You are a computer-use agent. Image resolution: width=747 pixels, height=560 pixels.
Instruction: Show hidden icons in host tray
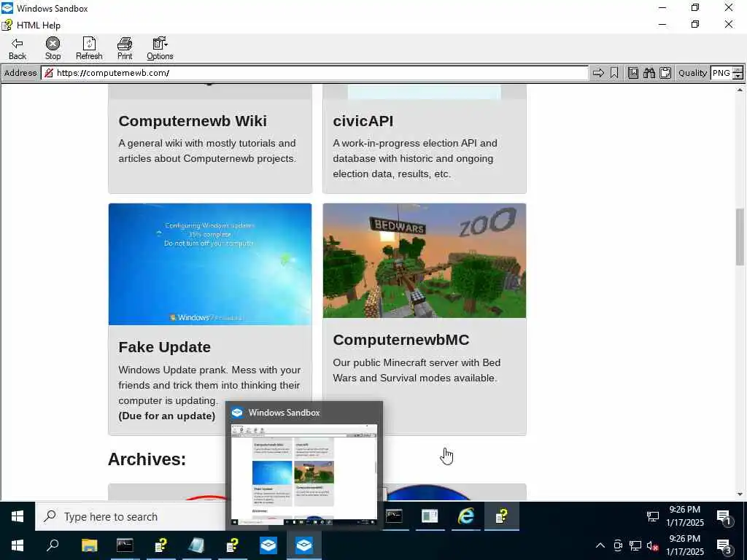(x=600, y=545)
